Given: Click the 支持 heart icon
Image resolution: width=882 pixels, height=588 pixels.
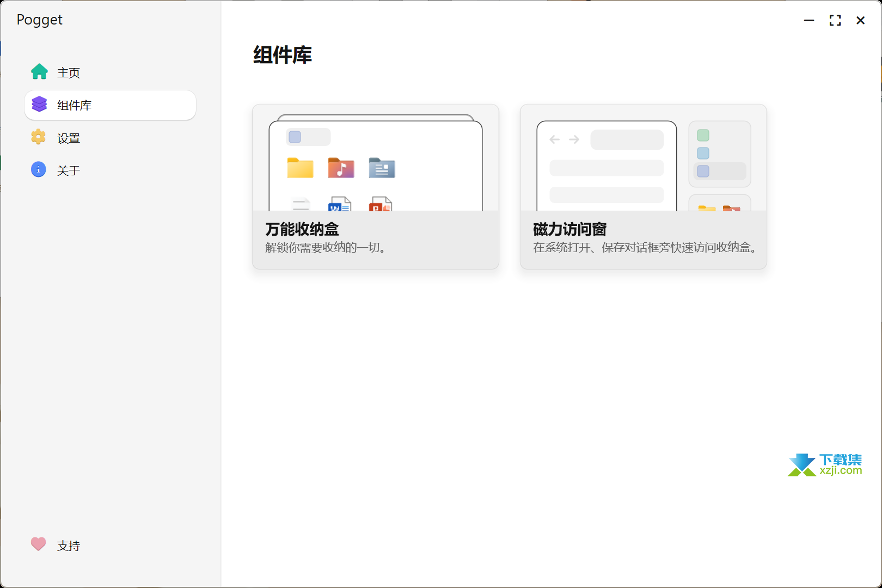Looking at the screenshot, I should 38,544.
